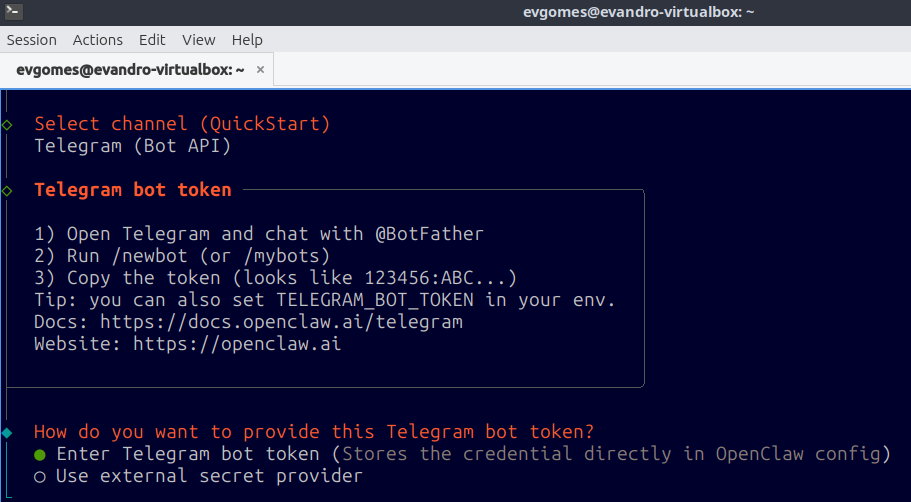This screenshot has height=502, width=911.
Task: Open the Actions menu
Action: point(98,40)
